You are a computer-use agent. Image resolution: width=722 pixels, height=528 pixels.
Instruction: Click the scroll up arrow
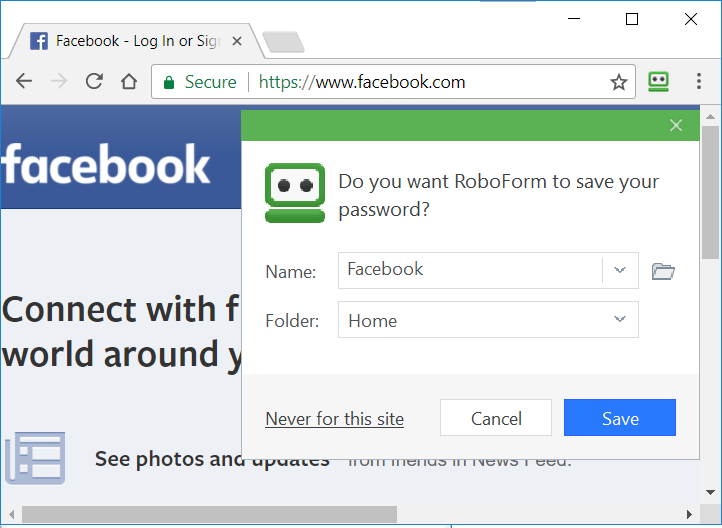710,116
